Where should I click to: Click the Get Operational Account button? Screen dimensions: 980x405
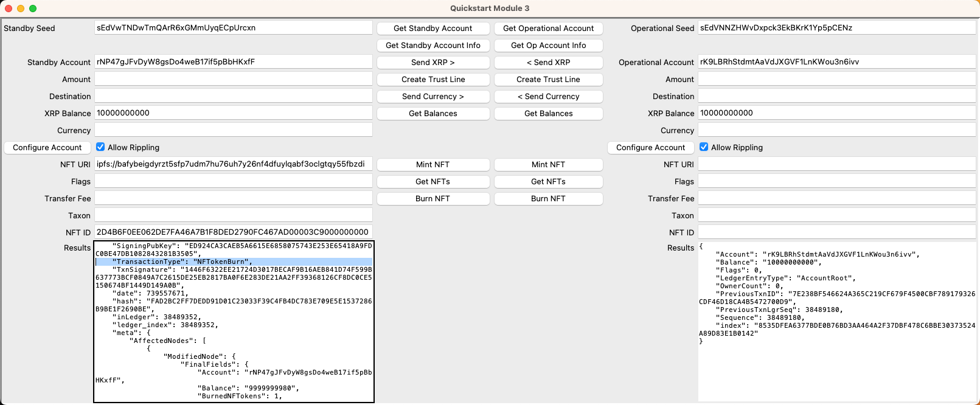548,29
